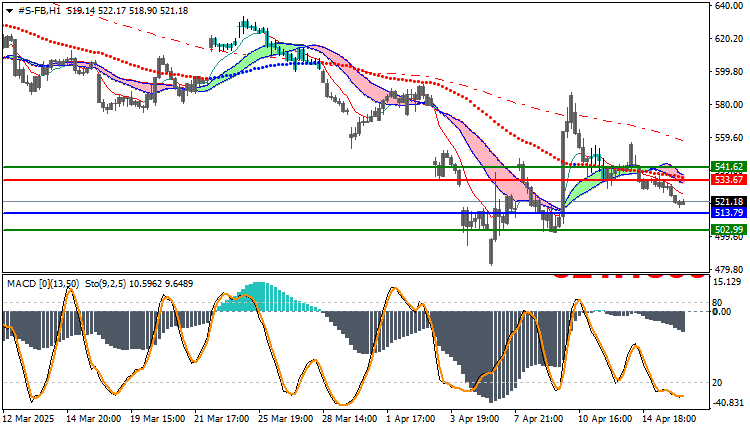Click the 25 Mar 19:00 time marker
This screenshot has width=750, height=430.
point(286,419)
